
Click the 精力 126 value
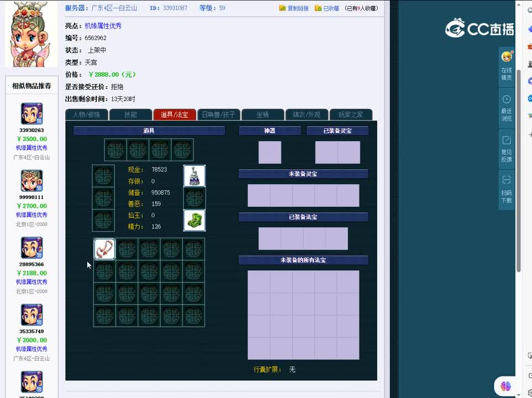click(x=156, y=227)
